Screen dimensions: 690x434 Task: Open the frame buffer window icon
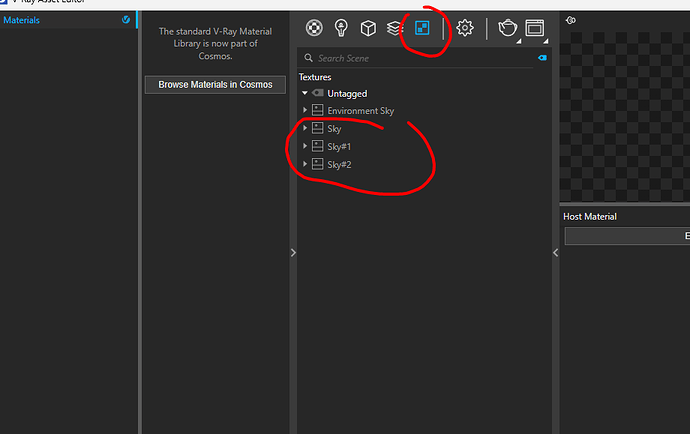click(535, 28)
